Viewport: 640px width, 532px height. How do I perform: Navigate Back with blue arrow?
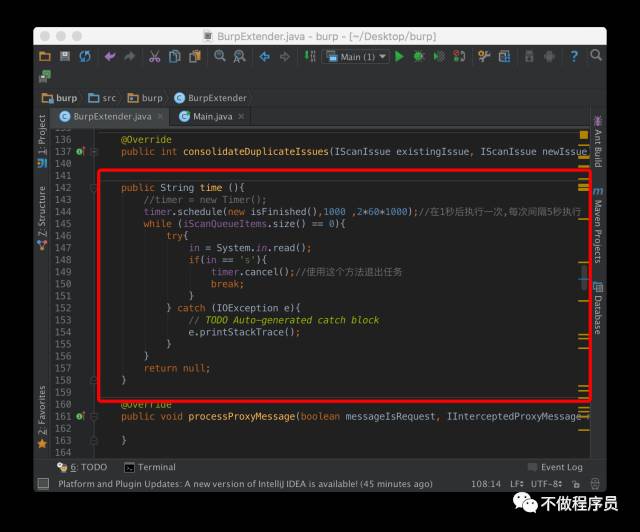pyautogui.click(x=264, y=56)
